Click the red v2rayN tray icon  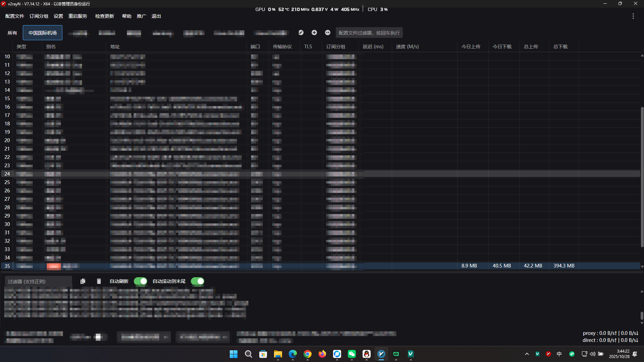[x=548, y=354]
